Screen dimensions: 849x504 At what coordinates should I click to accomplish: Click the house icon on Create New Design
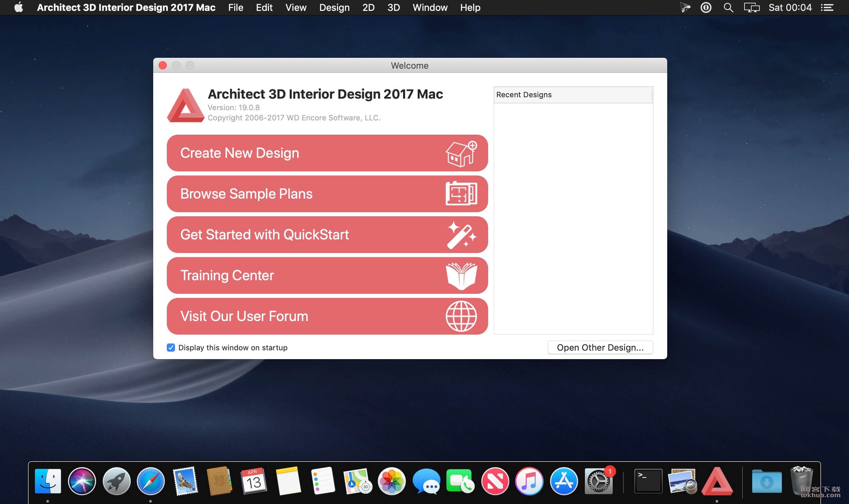point(461,154)
